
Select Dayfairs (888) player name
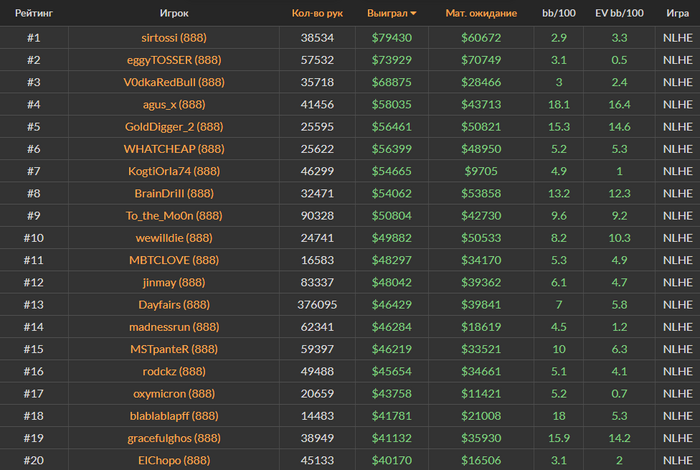pyautogui.click(x=174, y=304)
